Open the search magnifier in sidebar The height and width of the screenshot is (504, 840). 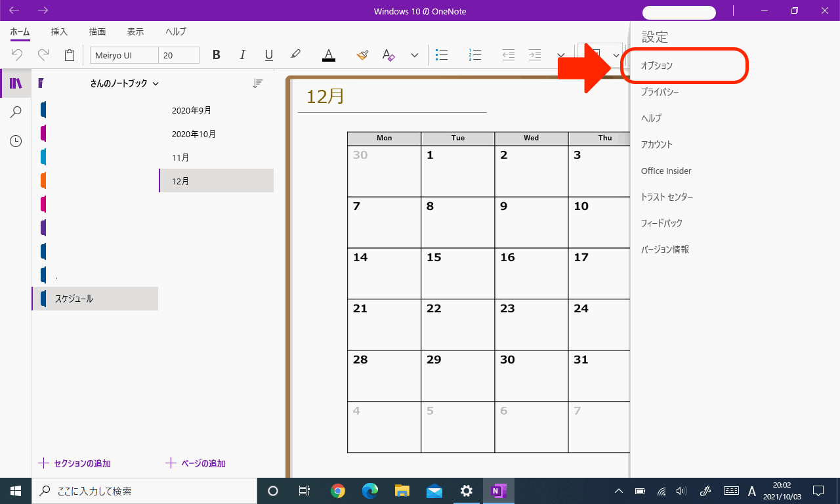[16, 112]
